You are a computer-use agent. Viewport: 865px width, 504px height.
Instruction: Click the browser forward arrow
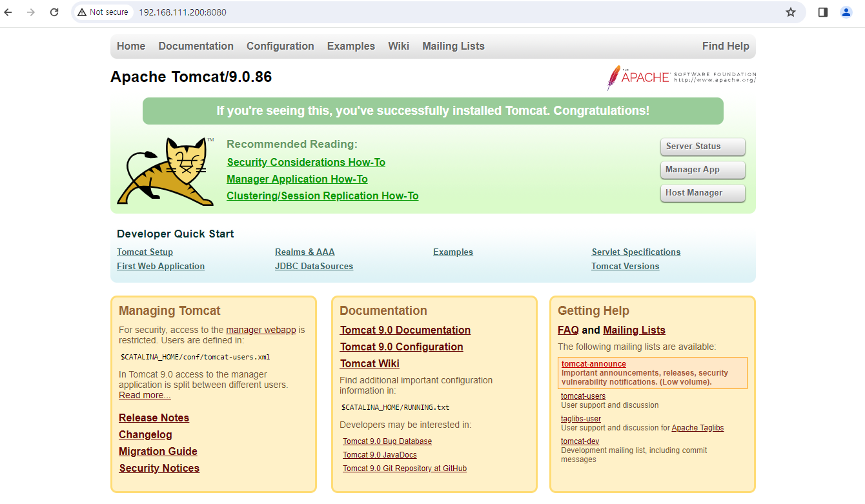[x=31, y=12]
